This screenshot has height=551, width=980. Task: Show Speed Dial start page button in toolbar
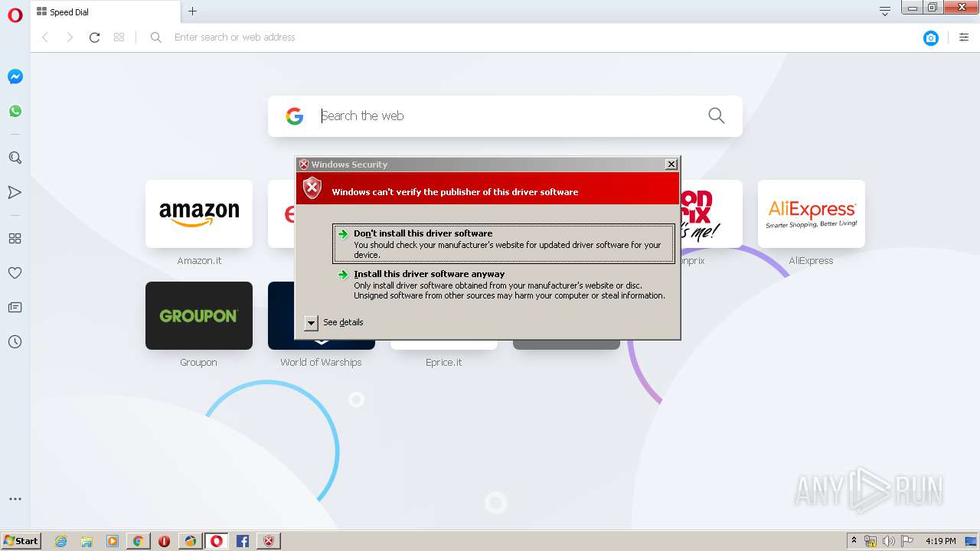(119, 37)
